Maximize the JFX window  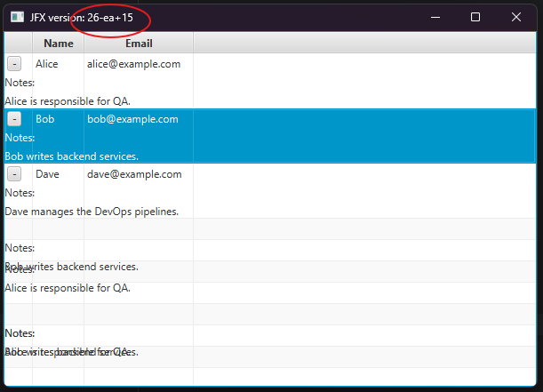(x=475, y=17)
